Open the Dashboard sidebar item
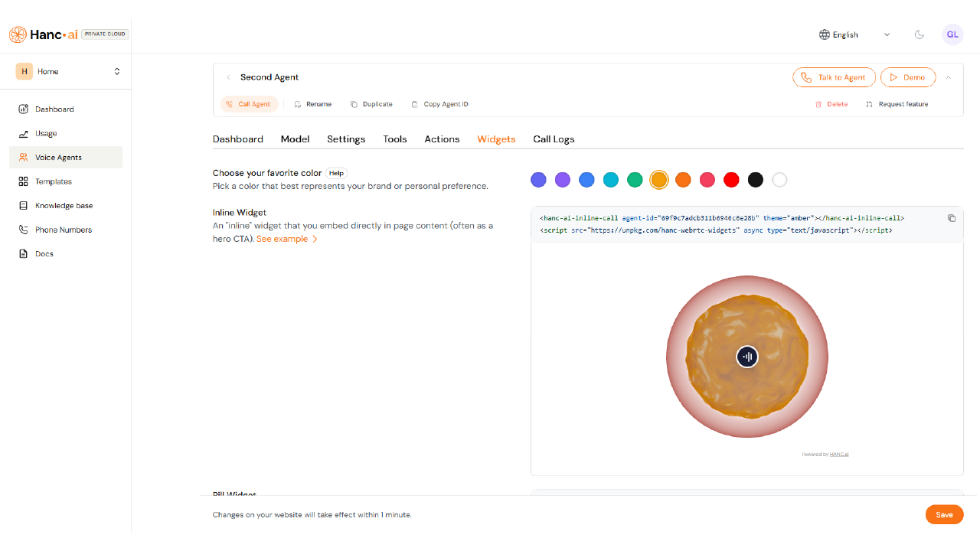980x551 pixels. point(66,109)
